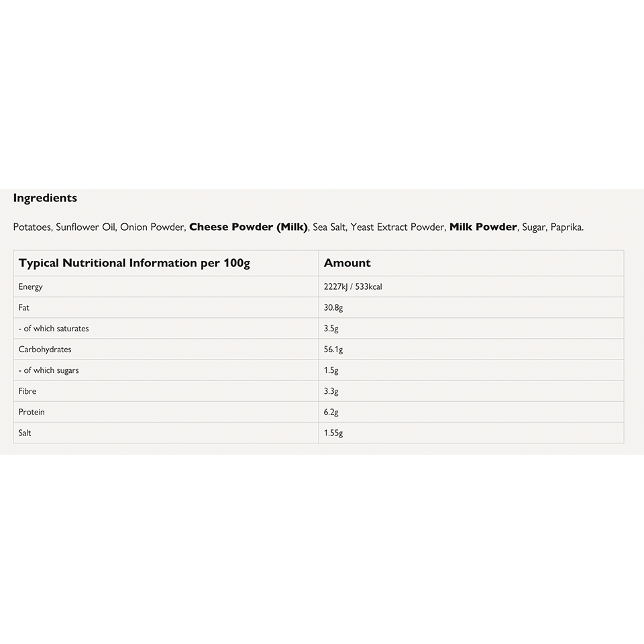The image size is (644, 644).
Task: Select the Protein row label
Action: pyautogui.click(x=32, y=412)
